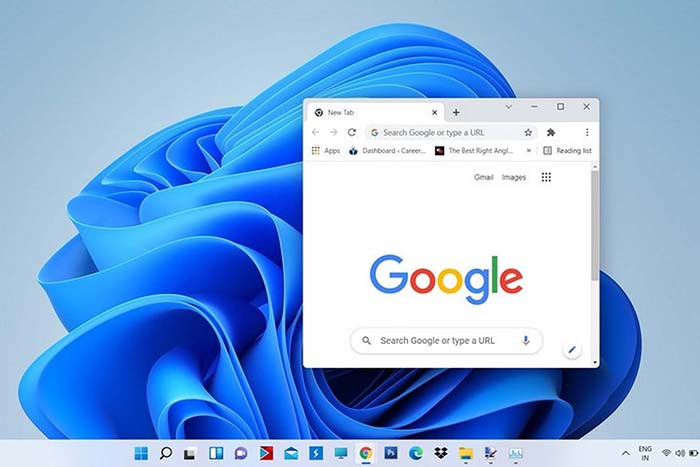Open the Widgets panel on taskbar
The image size is (700, 467).
216,454
